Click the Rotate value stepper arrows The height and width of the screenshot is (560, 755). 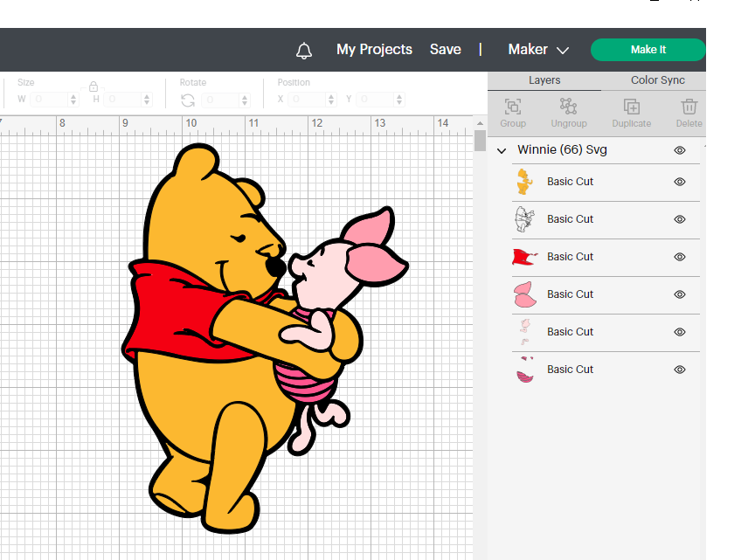245,100
